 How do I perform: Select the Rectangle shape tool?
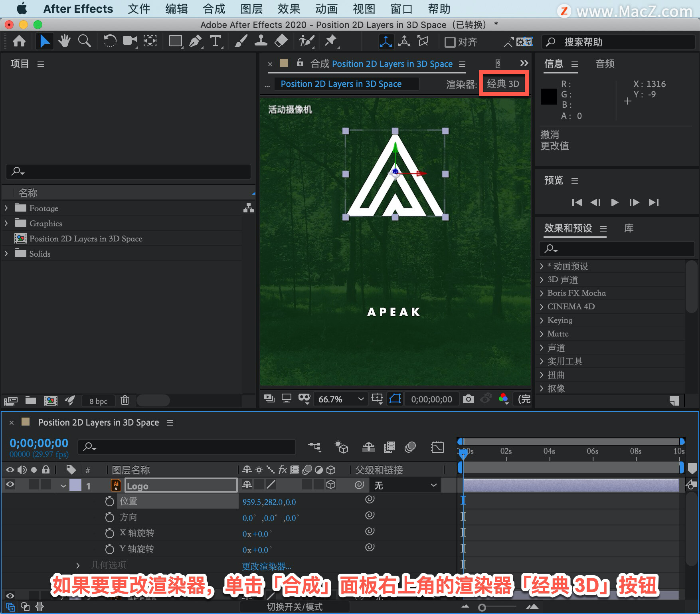176,41
